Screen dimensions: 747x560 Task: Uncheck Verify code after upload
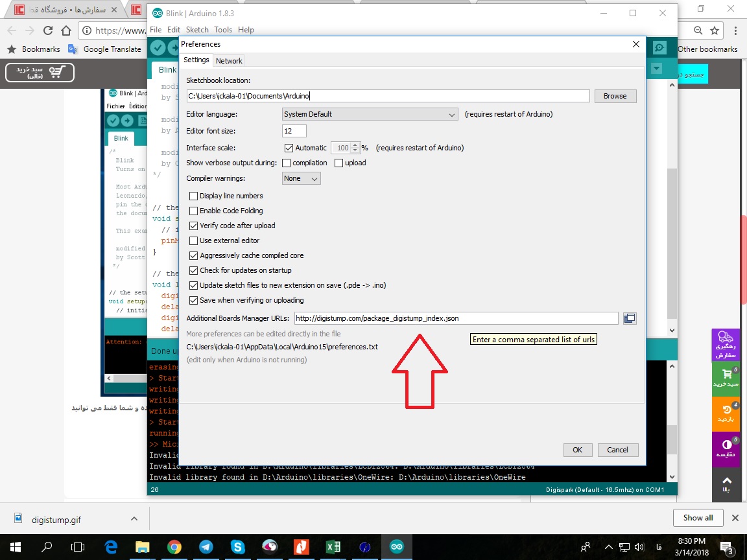point(193,226)
